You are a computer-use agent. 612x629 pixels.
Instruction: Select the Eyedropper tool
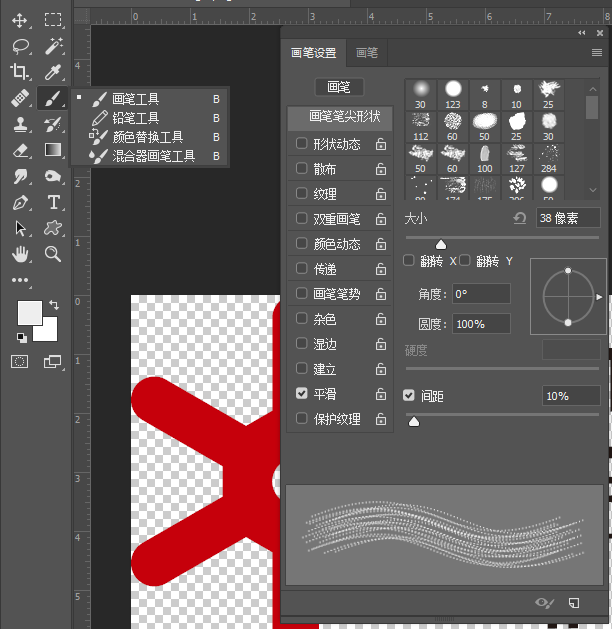tap(53, 71)
